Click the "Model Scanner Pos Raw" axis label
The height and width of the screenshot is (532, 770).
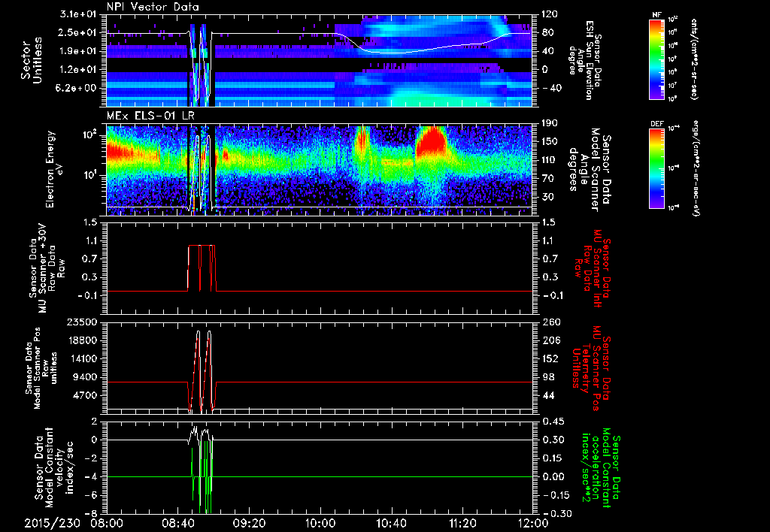pyautogui.click(x=41, y=368)
